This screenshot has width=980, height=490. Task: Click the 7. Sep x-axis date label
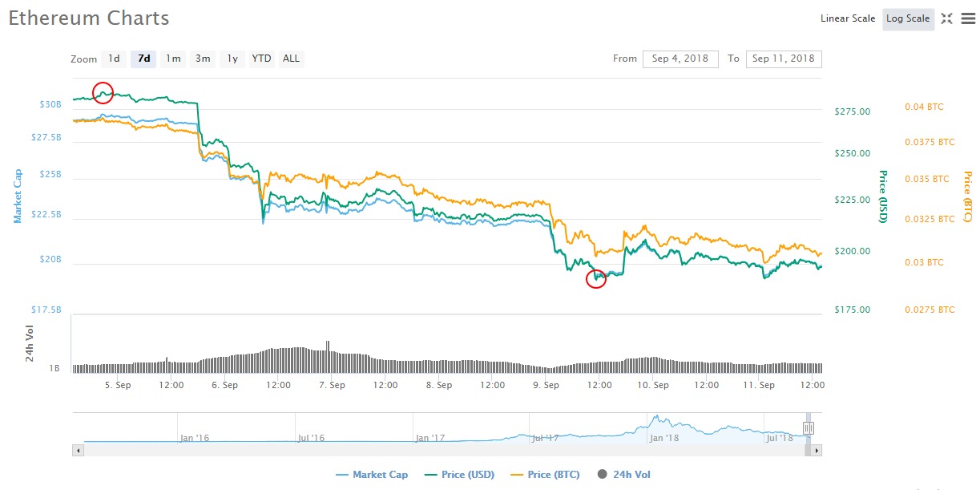332,385
